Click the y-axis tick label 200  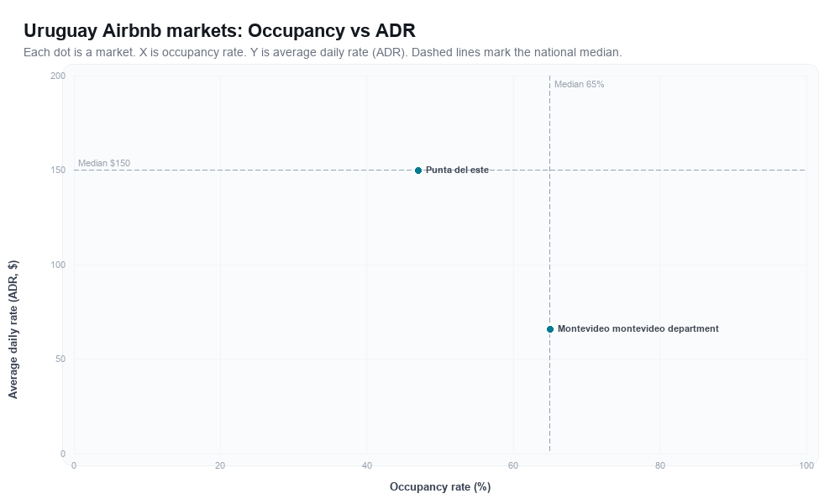[58, 76]
